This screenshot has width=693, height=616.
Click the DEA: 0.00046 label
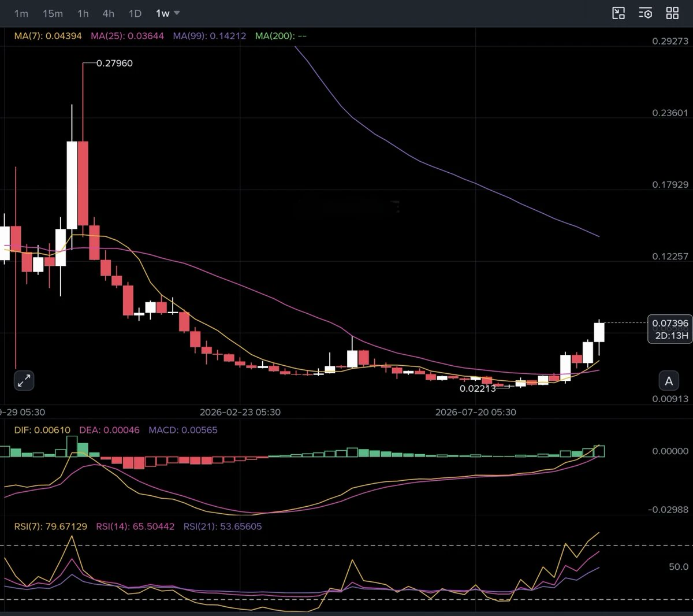point(110,430)
